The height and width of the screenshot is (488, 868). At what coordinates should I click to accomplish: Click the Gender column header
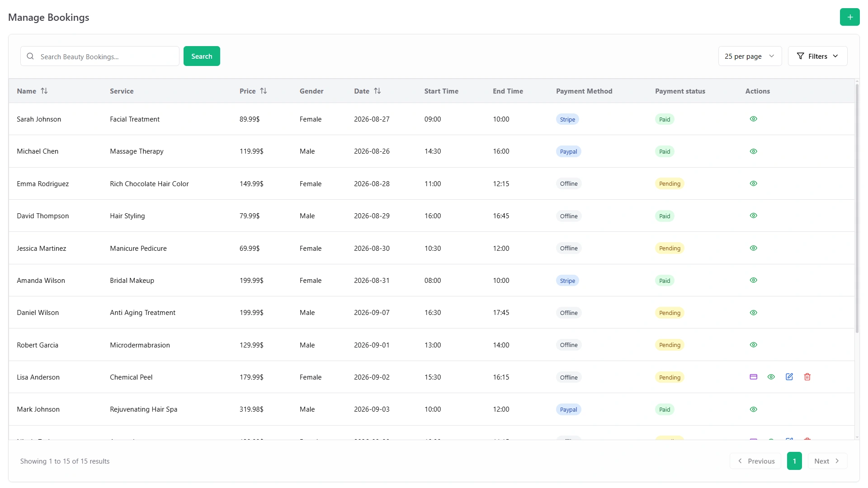(x=311, y=91)
